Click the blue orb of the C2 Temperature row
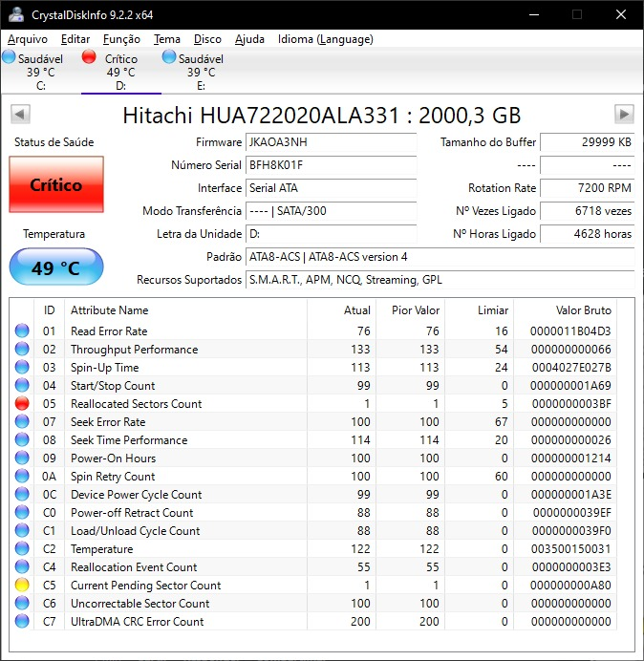Viewport: 644px width, 661px height. 22,548
